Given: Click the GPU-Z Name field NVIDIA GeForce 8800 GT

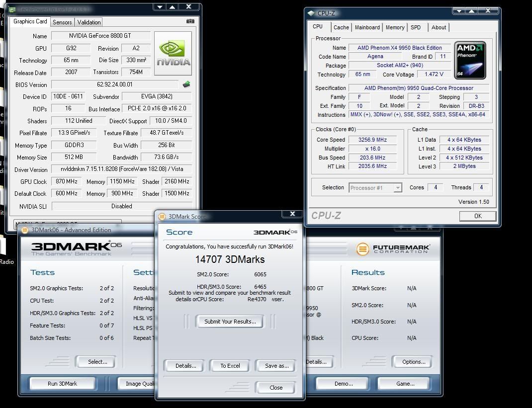Looking at the screenshot, I should click(x=100, y=36).
